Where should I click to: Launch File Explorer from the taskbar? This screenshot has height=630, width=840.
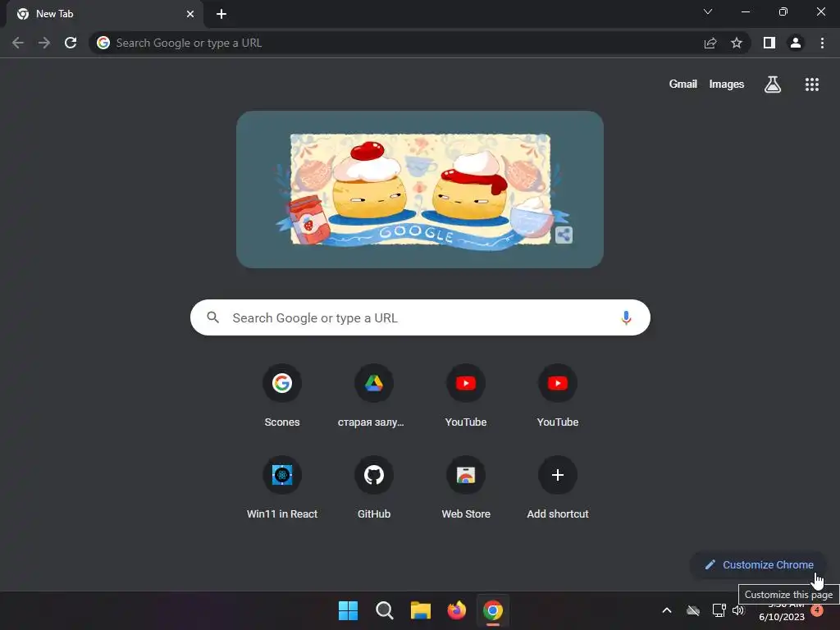click(x=421, y=610)
